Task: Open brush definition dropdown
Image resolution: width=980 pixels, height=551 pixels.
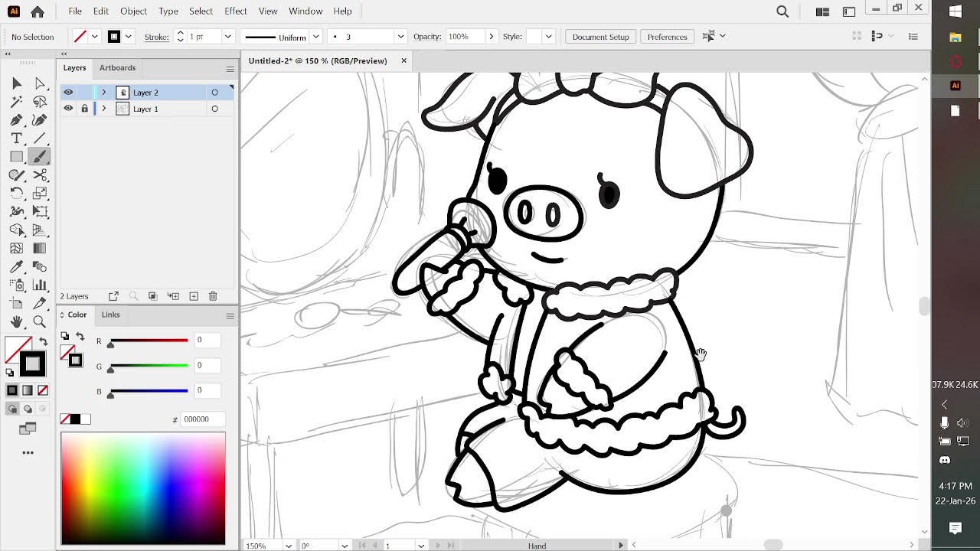Action: point(400,37)
